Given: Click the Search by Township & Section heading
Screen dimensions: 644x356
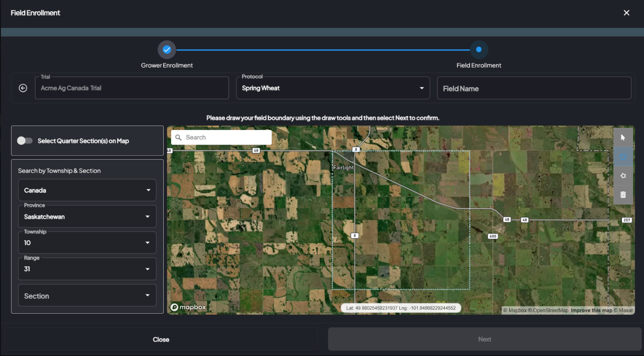Looking at the screenshot, I should tap(59, 171).
